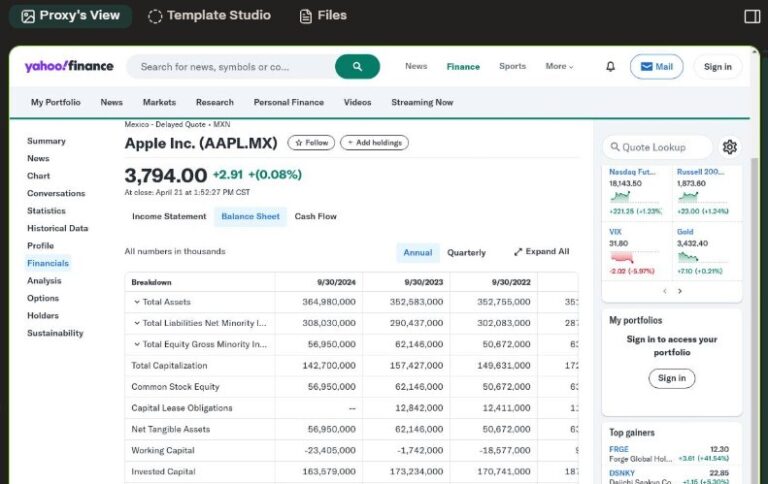Go to previous market summary page arrow
Image resolution: width=768 pixels, height=484 pixels.
(665, 291)
